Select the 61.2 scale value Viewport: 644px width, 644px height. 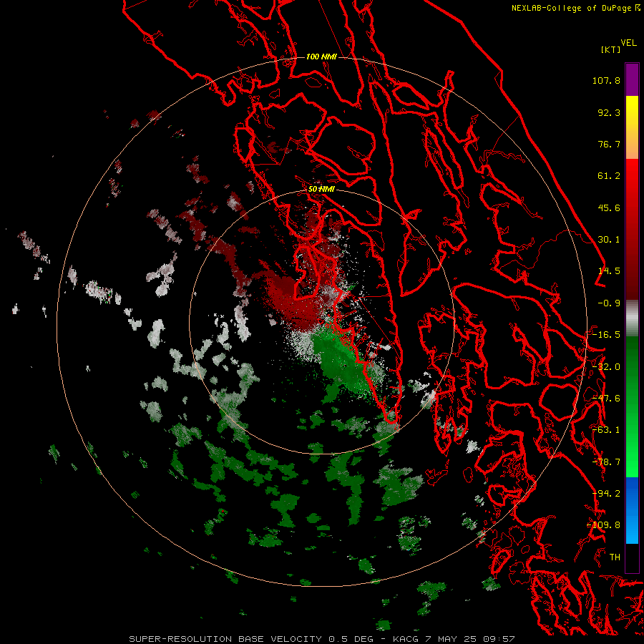click(609, 176)
